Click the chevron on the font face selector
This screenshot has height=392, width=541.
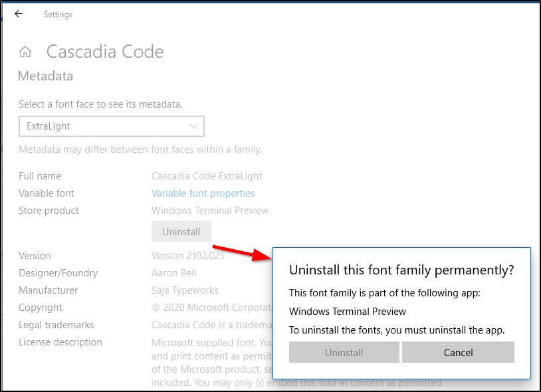[195, 126]
